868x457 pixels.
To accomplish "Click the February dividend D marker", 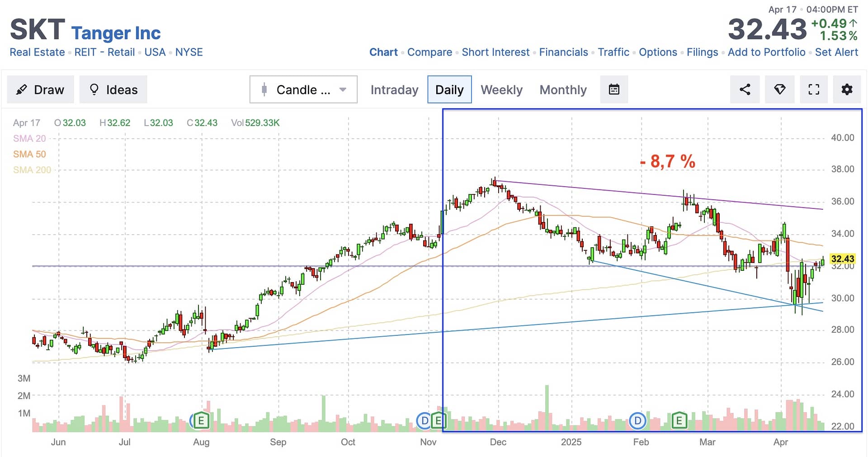I will 637,421.
